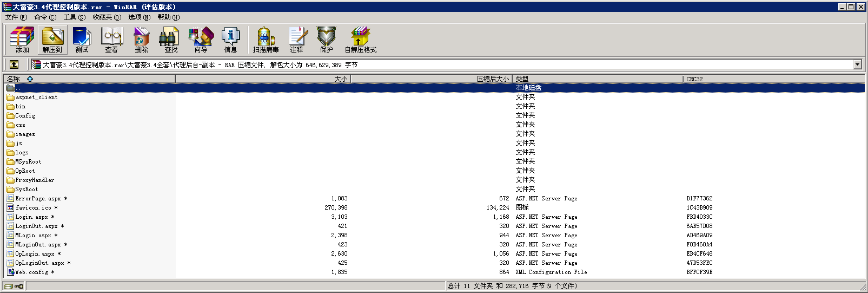Open the Favorites (收藏夹) menu

107,17
